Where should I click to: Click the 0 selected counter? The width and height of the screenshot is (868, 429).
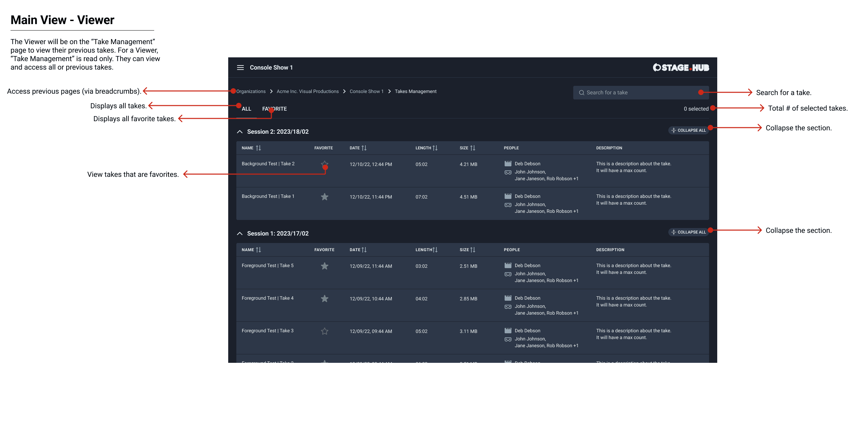pos(696,109)
